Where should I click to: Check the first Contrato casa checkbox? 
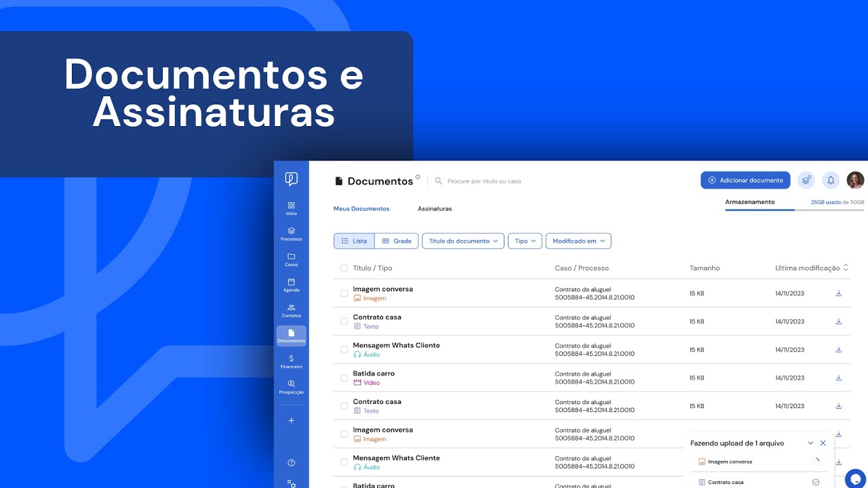[344, 321]
